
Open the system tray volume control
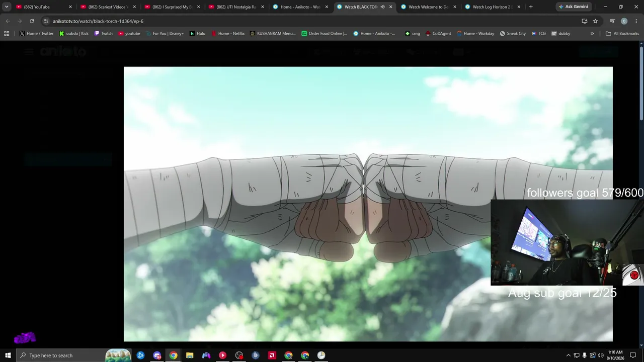(x=600, y=355)
